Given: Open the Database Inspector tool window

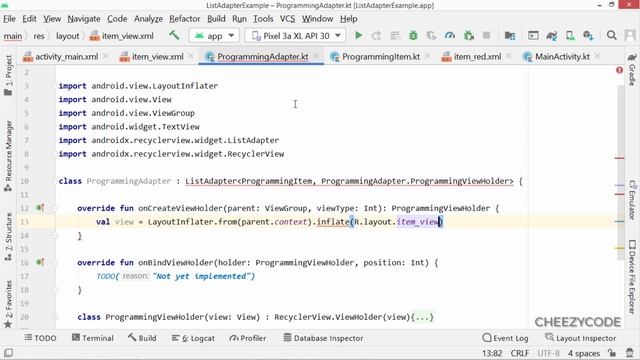Looking at the screenshot, I should click(323, 338).
